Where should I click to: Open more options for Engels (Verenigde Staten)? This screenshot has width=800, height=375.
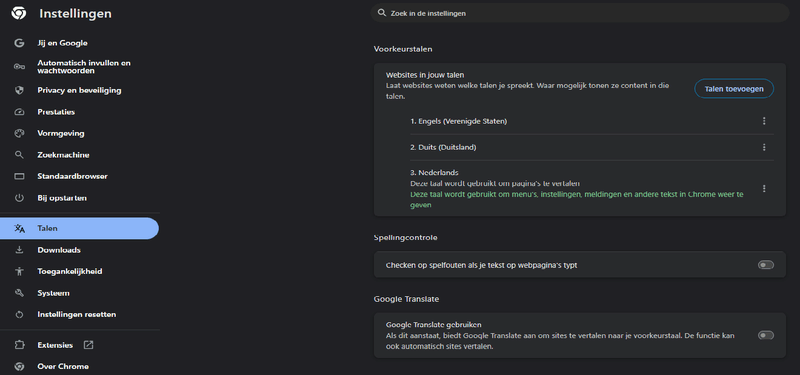tap(764, 121)
